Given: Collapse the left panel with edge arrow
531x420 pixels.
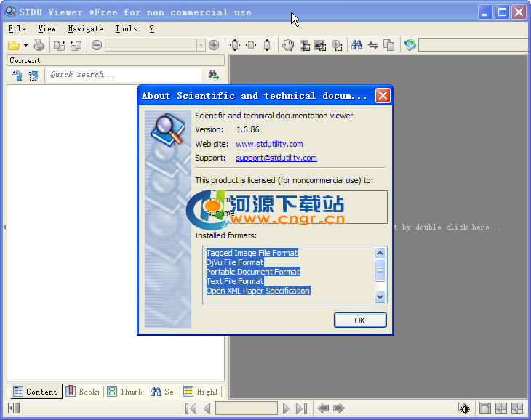Looking at the screenshot, I should 4,227.
